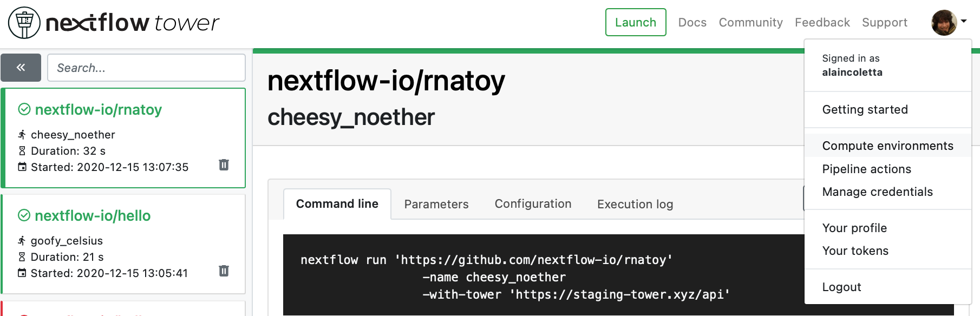Viewport: 980px width, 316px height.
Task: Collapse the sidebar with double-chevron button
Action: pos(21,68)
